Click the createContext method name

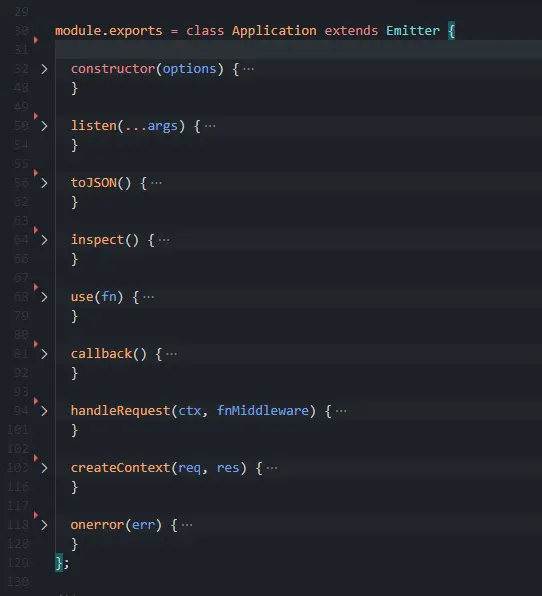click(120, 468)
